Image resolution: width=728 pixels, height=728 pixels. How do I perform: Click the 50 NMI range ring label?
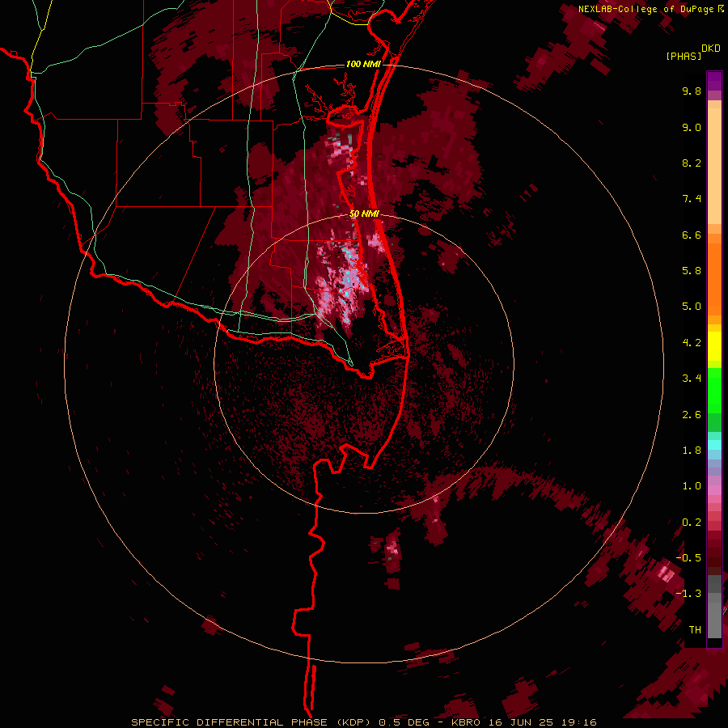coord(364,214)
